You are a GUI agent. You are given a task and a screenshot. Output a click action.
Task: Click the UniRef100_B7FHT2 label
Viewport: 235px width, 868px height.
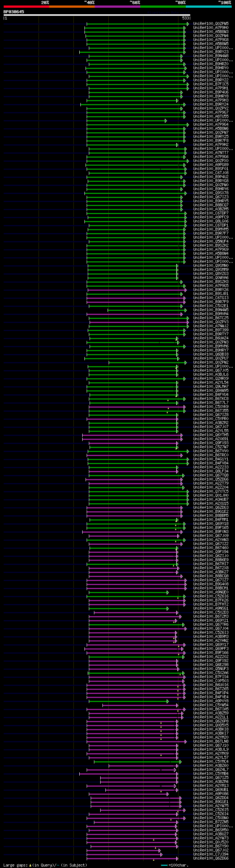pos(211,604)
